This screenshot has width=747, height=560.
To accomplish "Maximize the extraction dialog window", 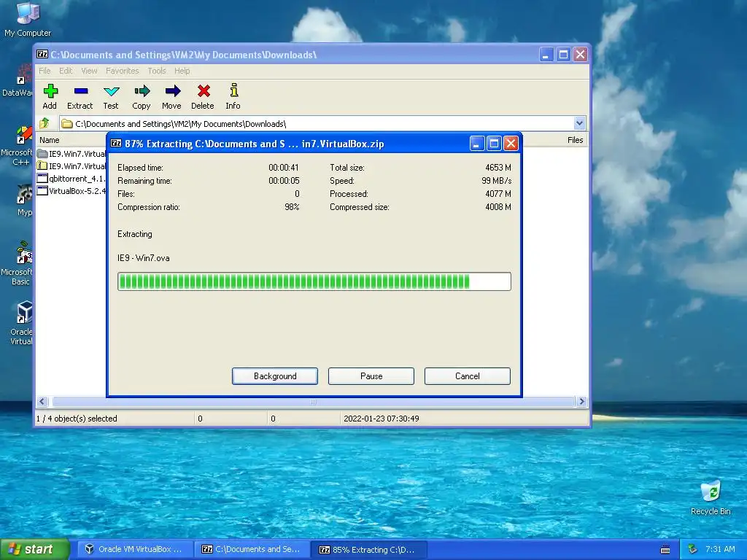I will coord(494,144).
